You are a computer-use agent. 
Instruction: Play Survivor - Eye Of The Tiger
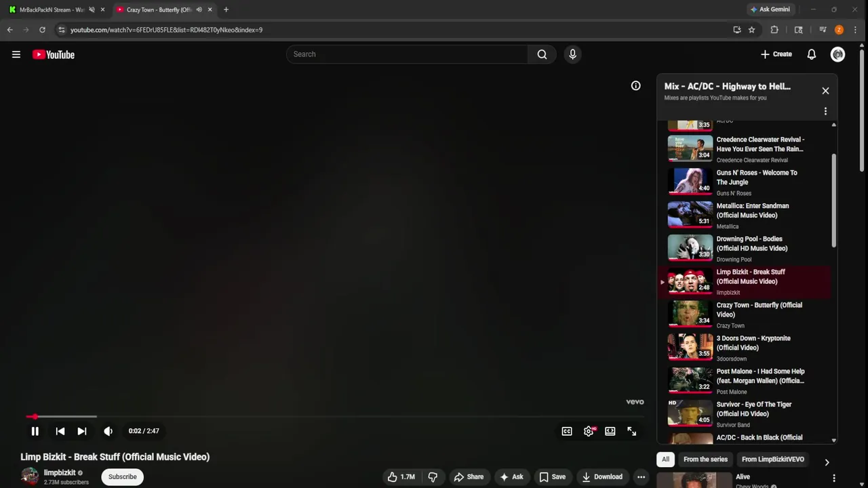(x=744, y=415)
